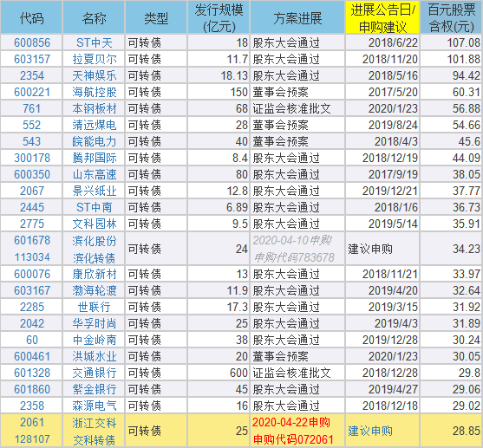This screenshot has height=448, width=483.
Task: Click bond code 128107
Action: 32,439
